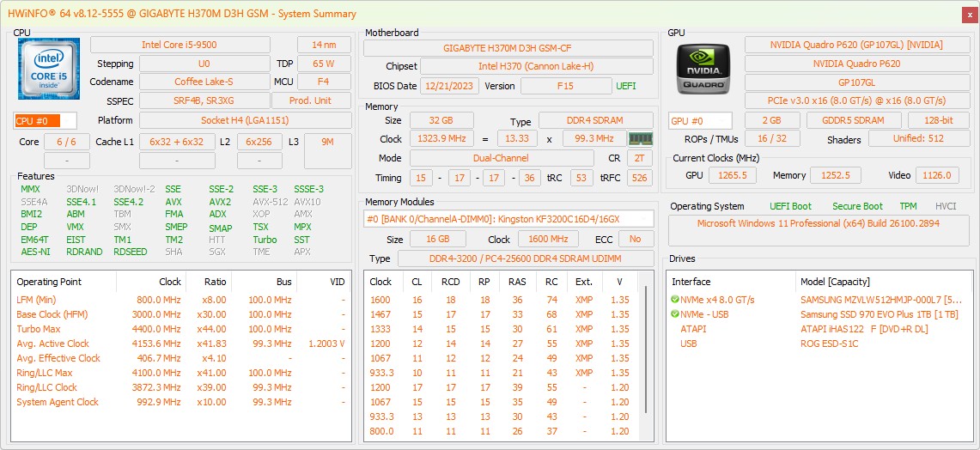Click the 65 W TDP value

324,64
